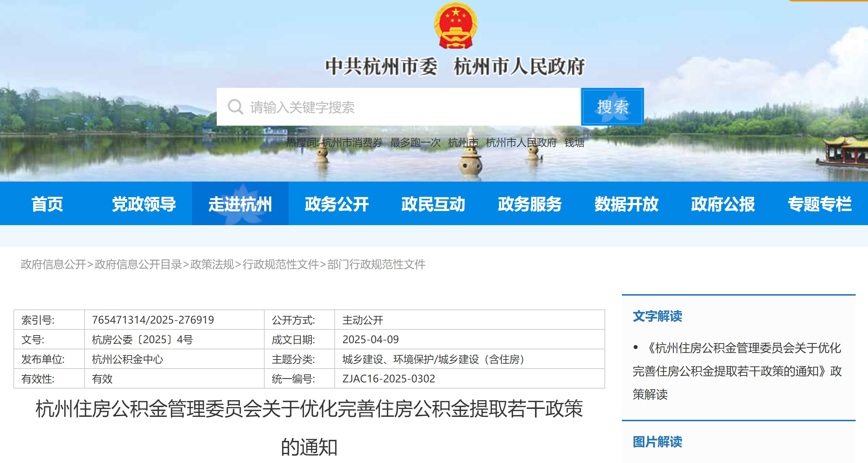Image resolution: width=868 pixels, height=463 pixels.
Task: Click the 文字解读 sidebar heading
Action: pyautogui.click(x=657, y=316)
